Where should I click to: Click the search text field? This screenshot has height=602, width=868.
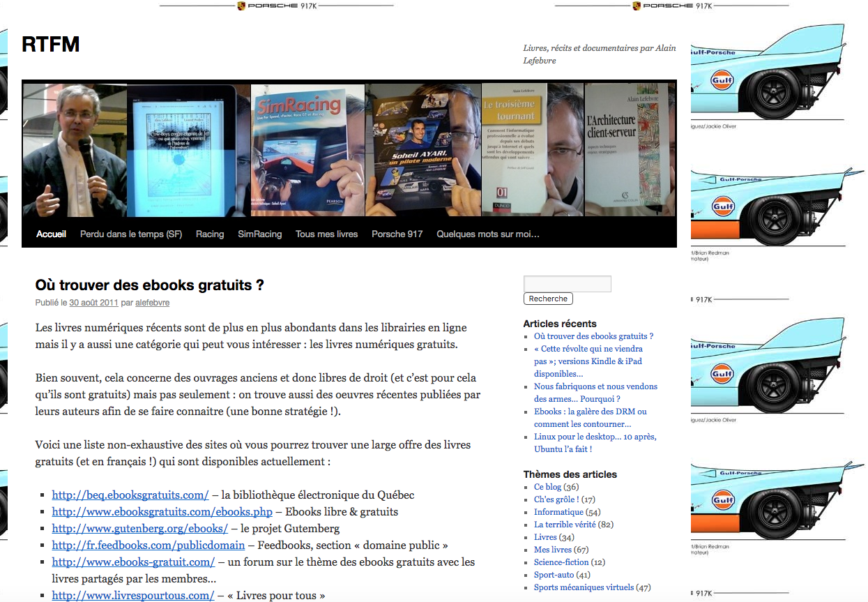click(567, 284)
